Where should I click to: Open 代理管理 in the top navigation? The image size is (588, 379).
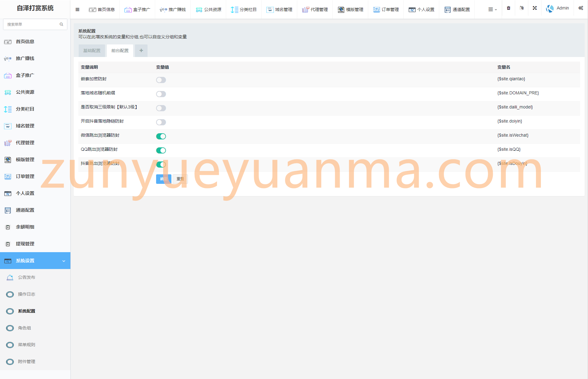coord(315,9)
